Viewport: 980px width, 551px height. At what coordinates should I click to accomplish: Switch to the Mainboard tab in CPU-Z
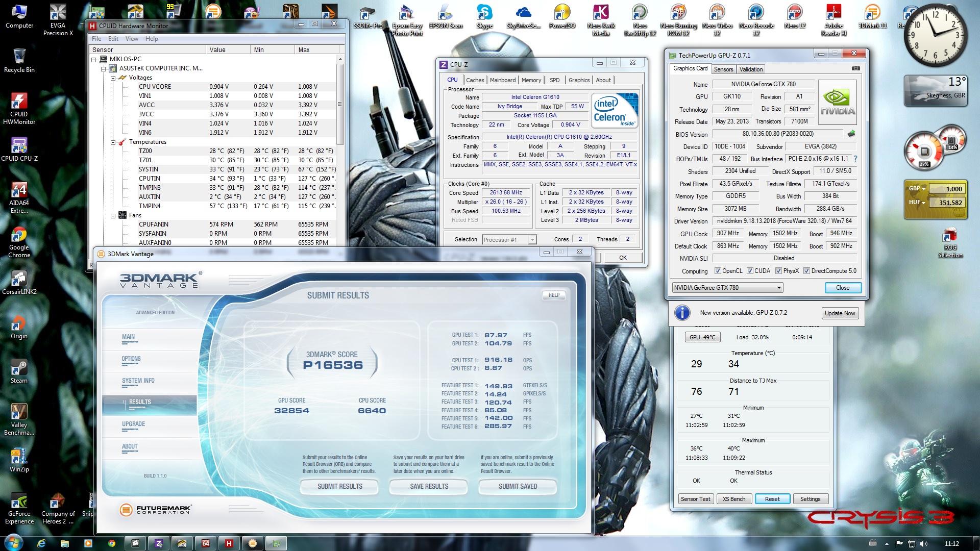pos(503,80)
